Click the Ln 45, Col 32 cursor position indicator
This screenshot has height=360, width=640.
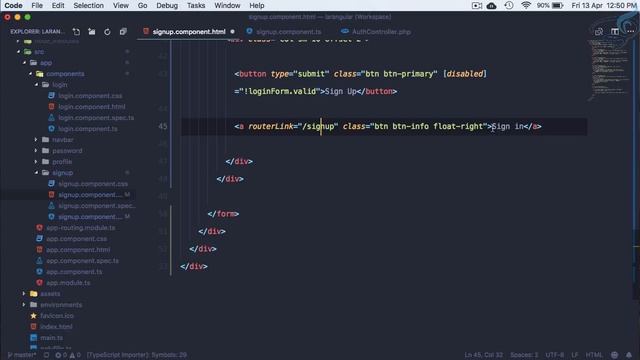(483, 355)
